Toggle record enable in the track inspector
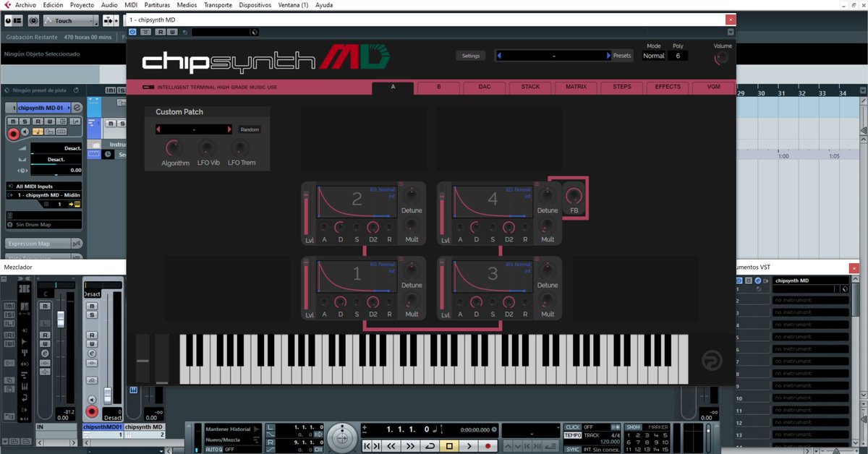Screen dimensions: 868x454 tap(13, 134)
